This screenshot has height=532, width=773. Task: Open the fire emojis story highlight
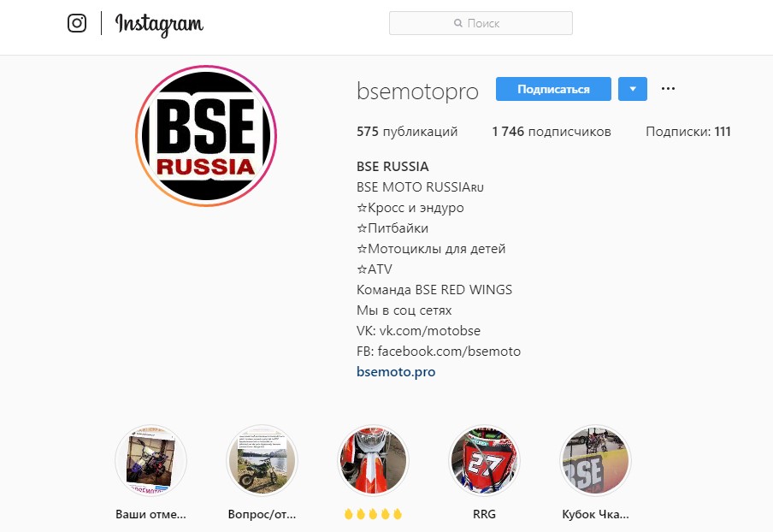click(373, 460)
